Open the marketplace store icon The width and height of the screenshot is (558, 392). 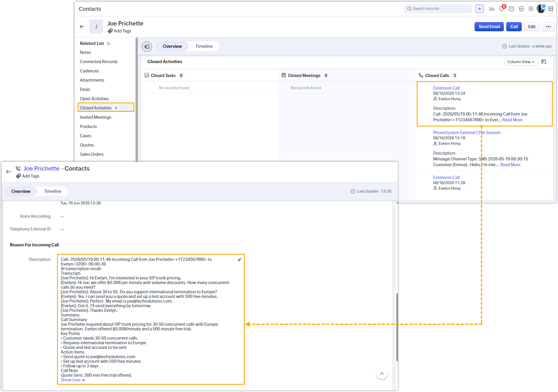521,9
